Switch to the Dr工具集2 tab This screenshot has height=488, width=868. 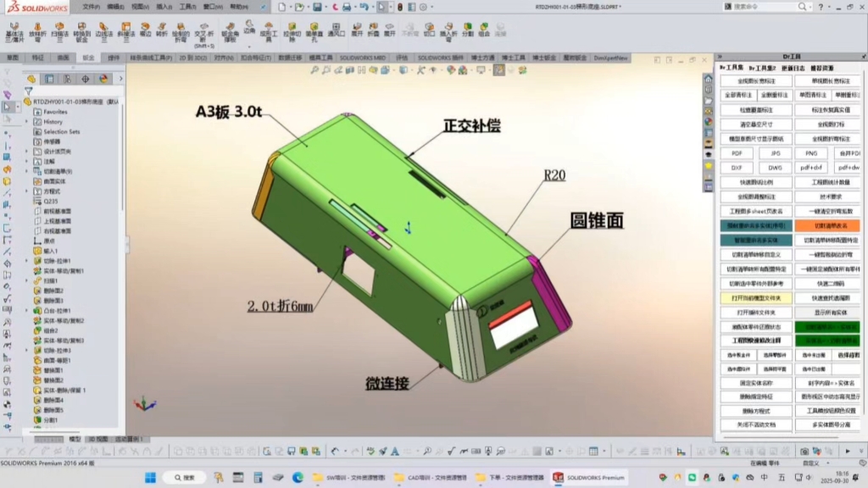click(x=762, y=68)
